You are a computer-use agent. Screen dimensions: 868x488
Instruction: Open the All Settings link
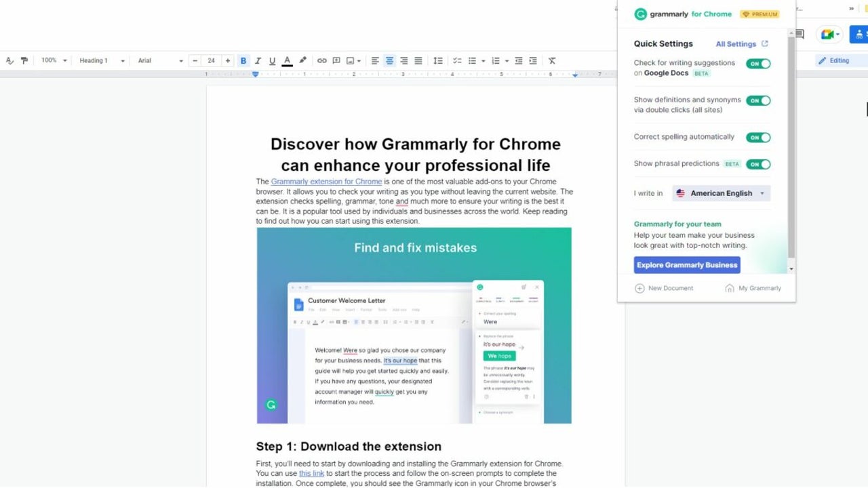(x=741, y=44)
